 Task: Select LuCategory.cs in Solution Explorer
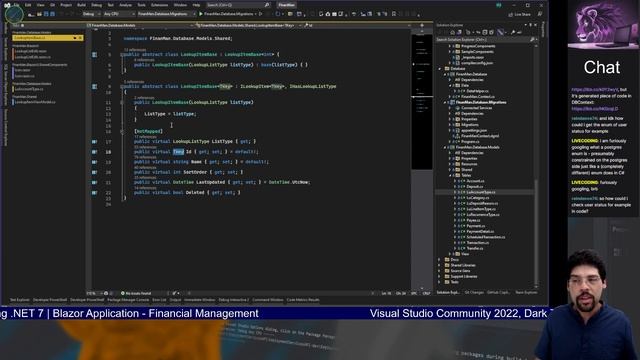point(477,198)
